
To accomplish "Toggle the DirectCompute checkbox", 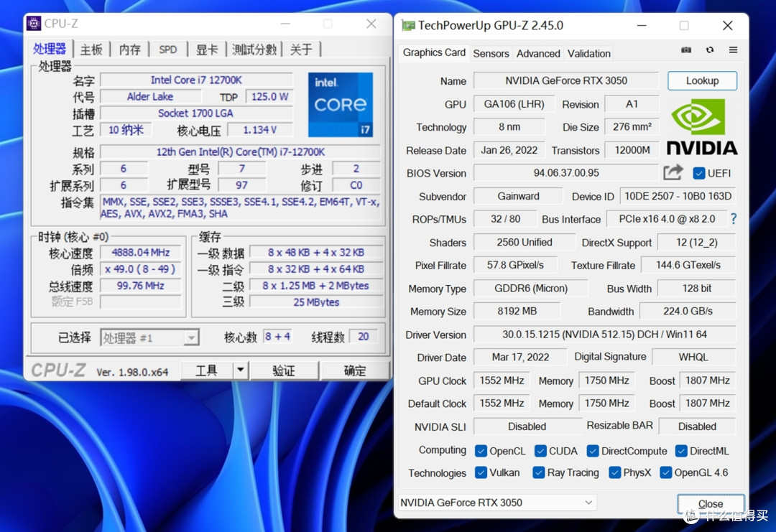I will point(592,451).
